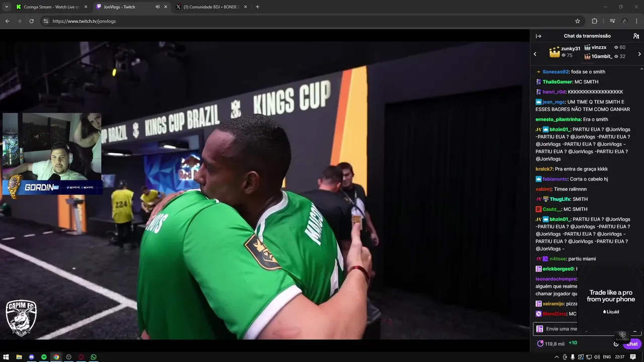
Task: Open volume control in system tray
Action: pyautogui.click(x=597, y=357)
